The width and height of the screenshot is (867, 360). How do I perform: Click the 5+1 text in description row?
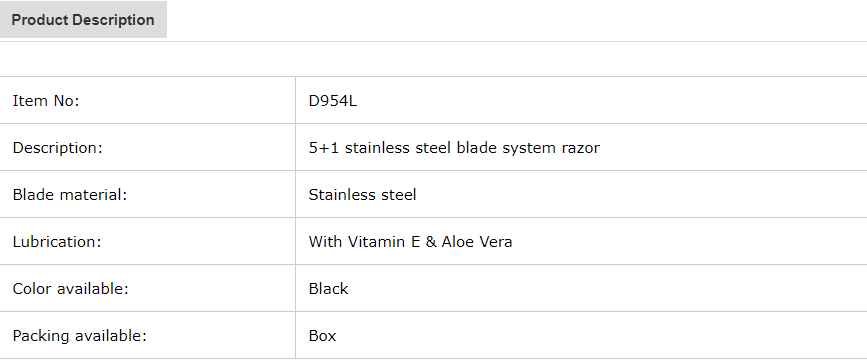pos(324,148)
